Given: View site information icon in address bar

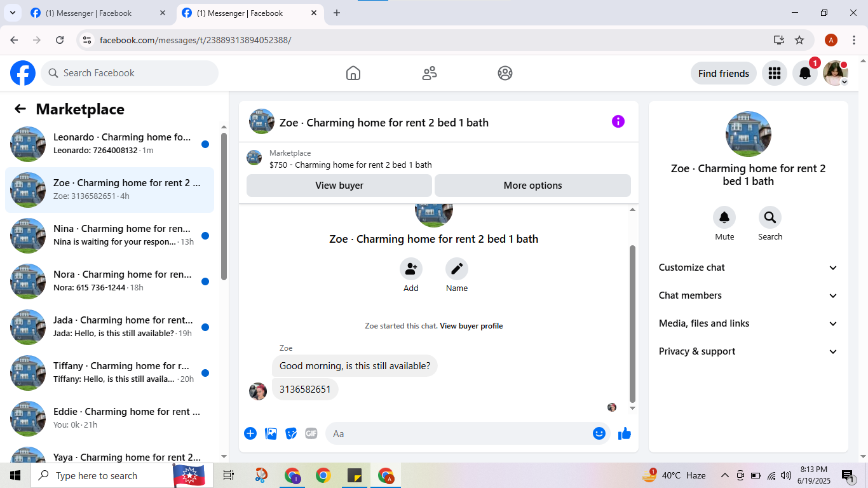Looking at the screenshot, I should coord(88,40).
